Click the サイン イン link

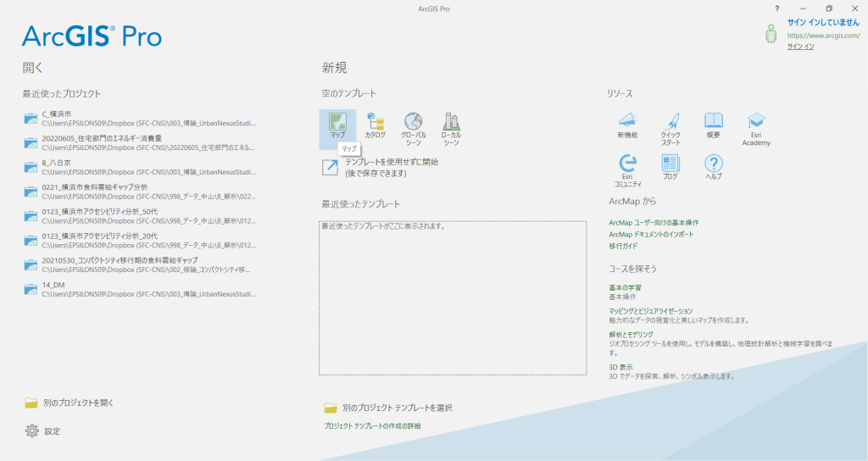click(800, 47)
